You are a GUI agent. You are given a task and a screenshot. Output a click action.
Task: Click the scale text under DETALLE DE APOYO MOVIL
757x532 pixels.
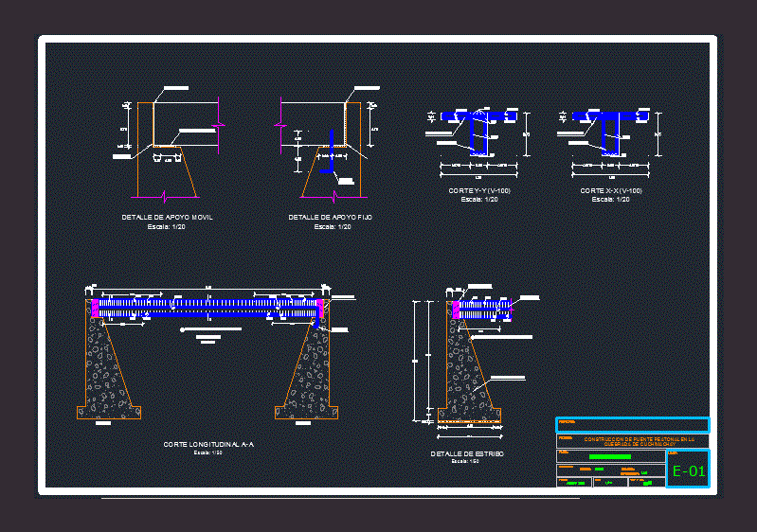click(167, 226)
